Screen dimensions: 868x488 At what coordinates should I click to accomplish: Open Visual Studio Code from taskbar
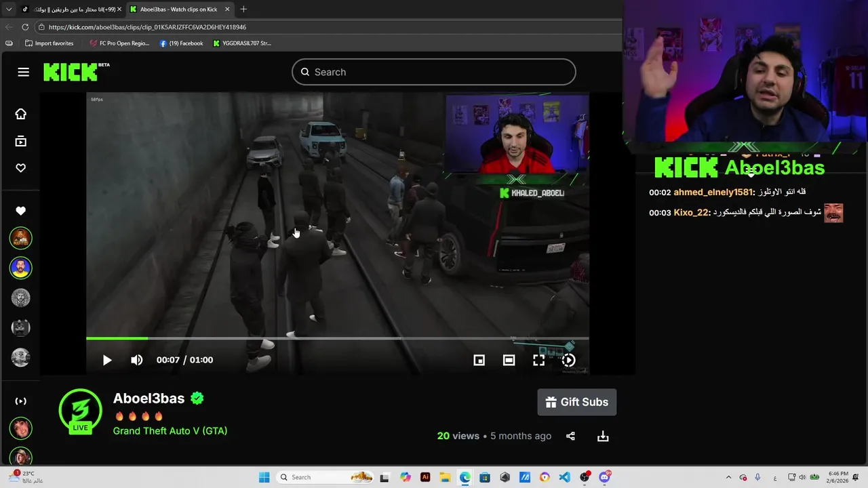[x=565, y=477]
